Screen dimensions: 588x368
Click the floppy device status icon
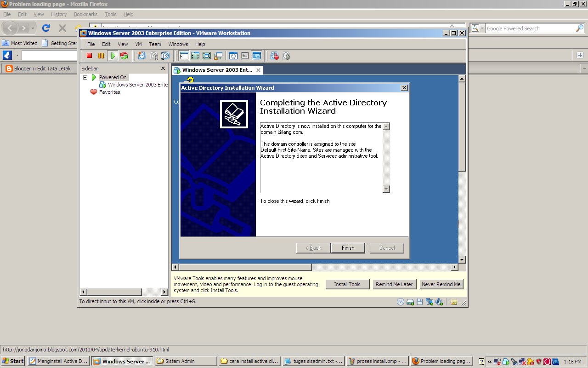419,302
